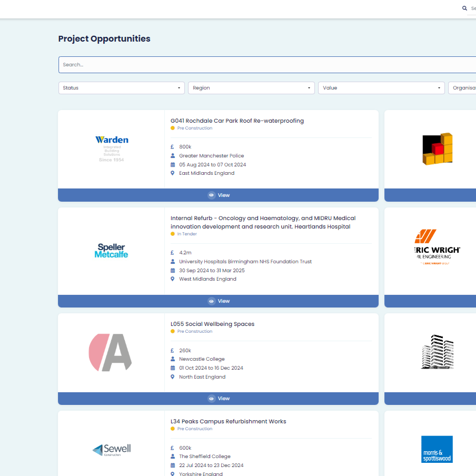
Task: Click title L055 Social Wellbeing Spaces
Action: (x=213, y=324)
